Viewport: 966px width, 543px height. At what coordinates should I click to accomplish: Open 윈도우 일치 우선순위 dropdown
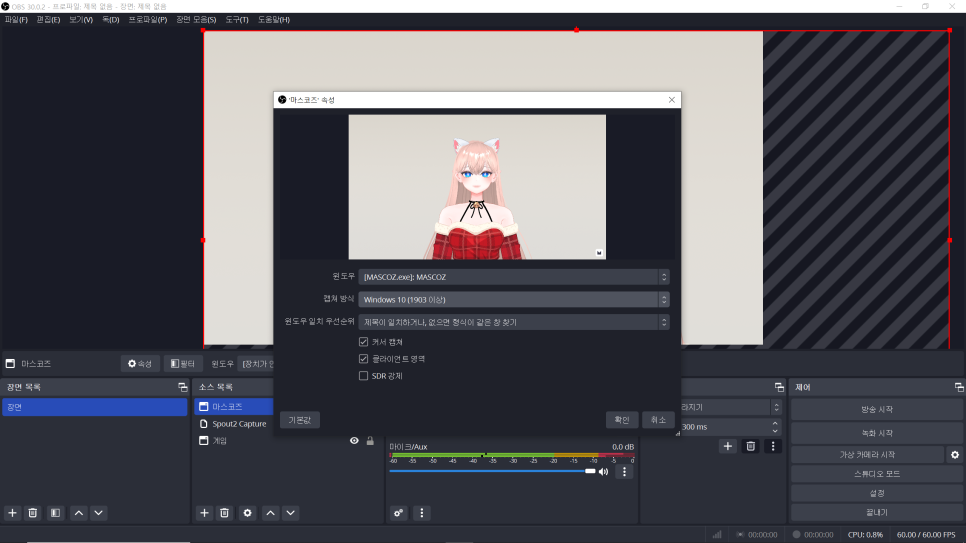pyautogui.click(x=514, y=322)
